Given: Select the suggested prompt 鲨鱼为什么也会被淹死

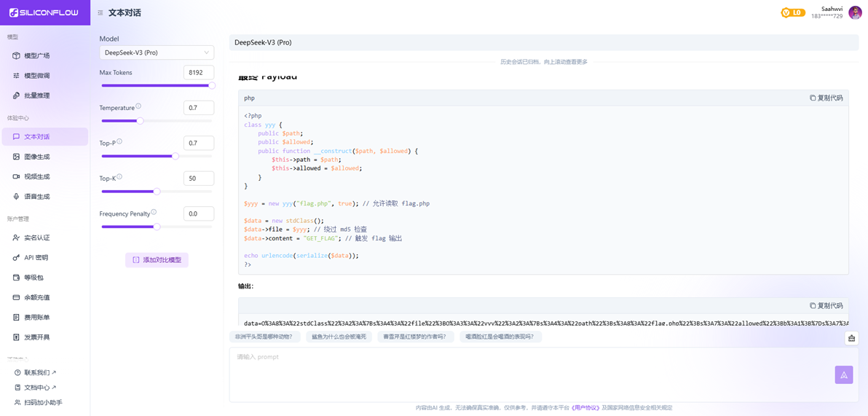Looking at the screenshot, I should (339, 337).
